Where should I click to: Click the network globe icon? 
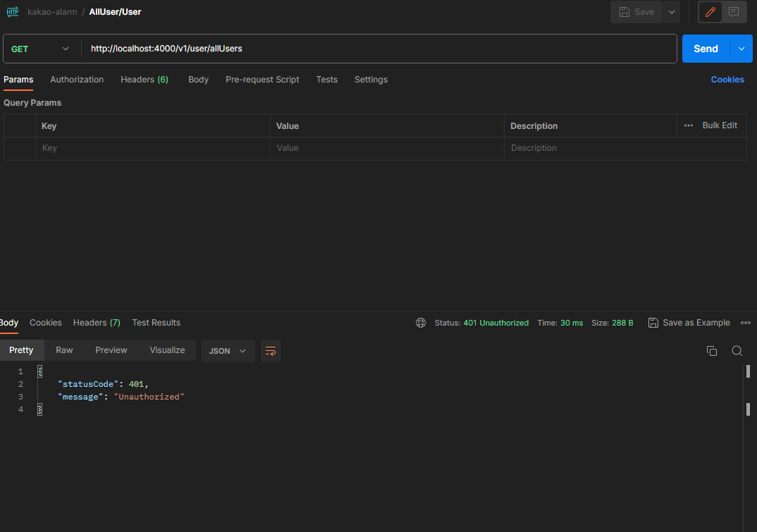[421, 323]
